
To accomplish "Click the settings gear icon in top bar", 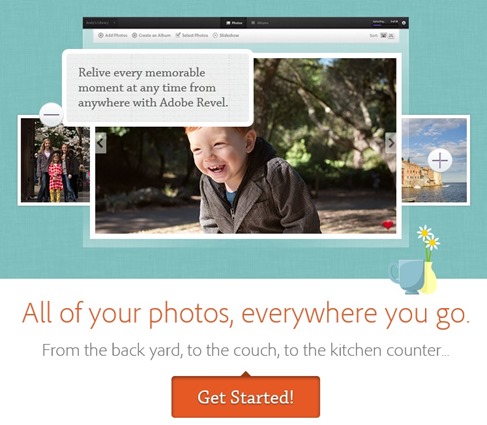I will pyautogui.click(x=403, y=23).
